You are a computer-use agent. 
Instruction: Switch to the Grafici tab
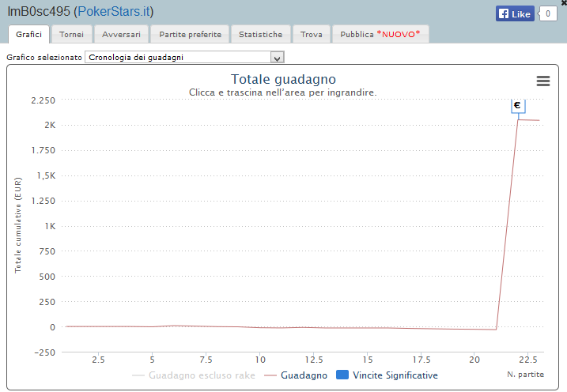point(28,35)
